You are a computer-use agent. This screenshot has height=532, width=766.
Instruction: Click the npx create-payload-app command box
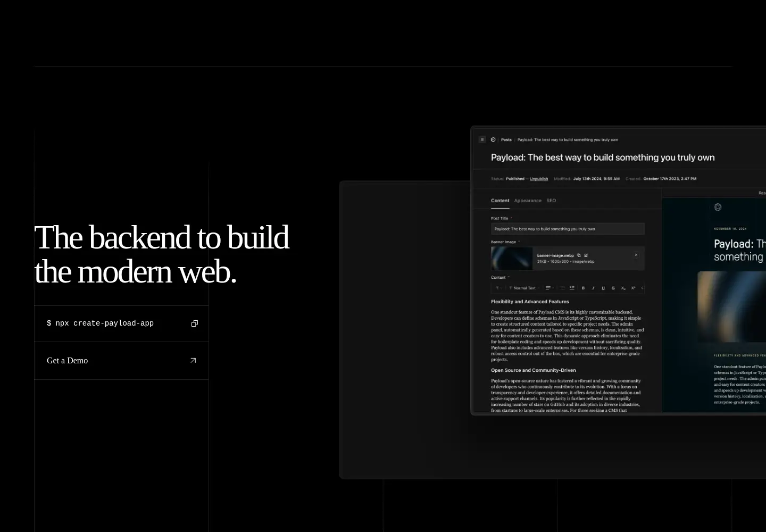coord(121,323)
